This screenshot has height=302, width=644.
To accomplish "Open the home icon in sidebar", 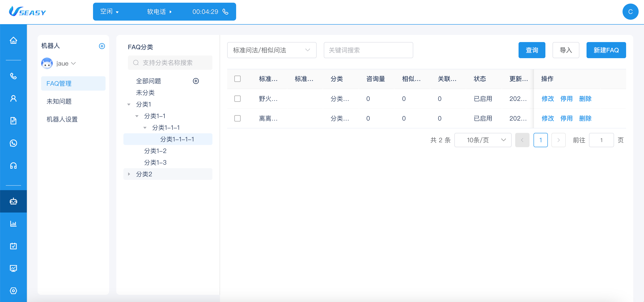I will coord(13,40).
